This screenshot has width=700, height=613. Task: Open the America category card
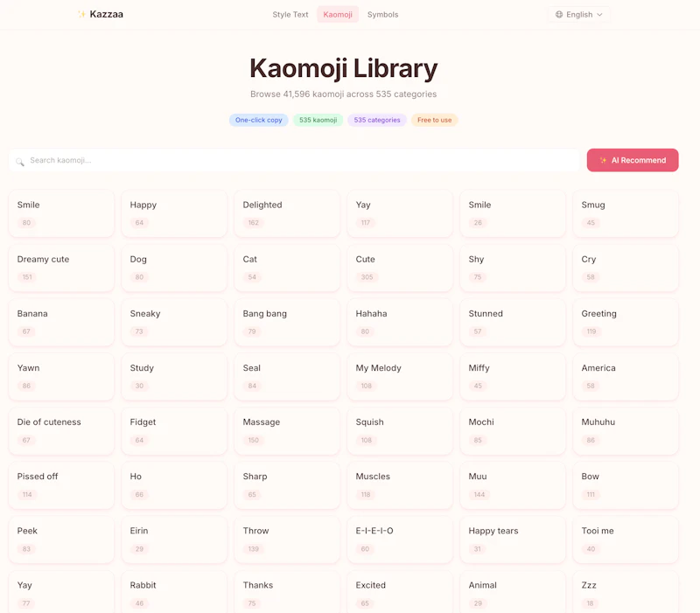pos(626,377)
